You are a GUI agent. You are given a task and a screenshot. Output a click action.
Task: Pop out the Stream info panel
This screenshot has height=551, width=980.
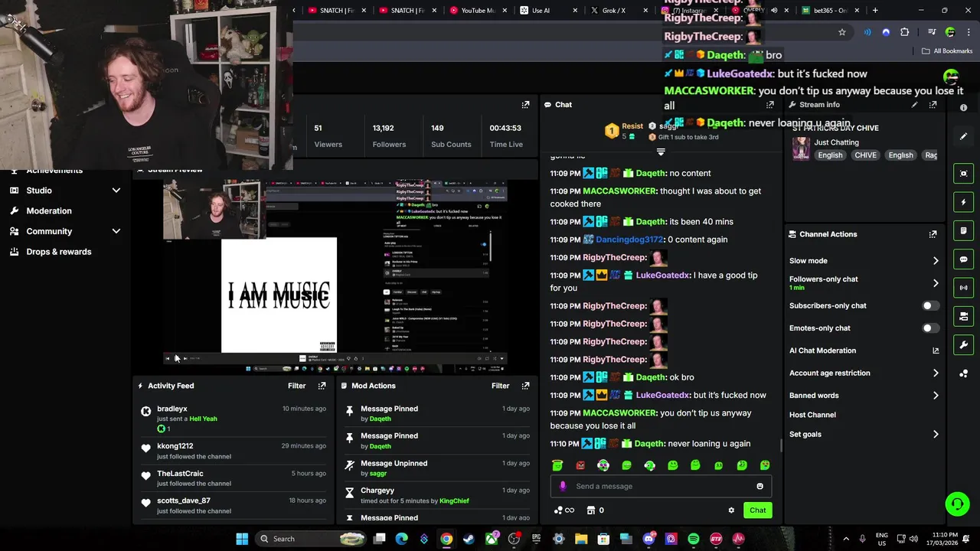(x=933, y=105)
